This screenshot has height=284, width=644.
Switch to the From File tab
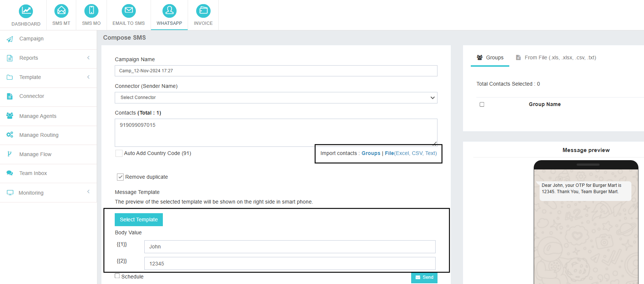[556, 57]
